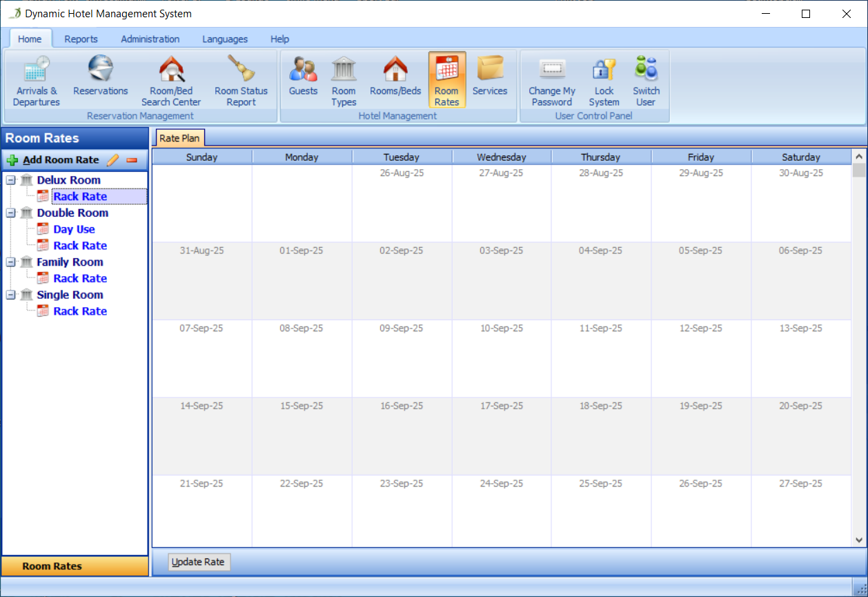The image size is (868, 597).
Task: Click the red minus delete rate icon
Action: tap(132, 160)
